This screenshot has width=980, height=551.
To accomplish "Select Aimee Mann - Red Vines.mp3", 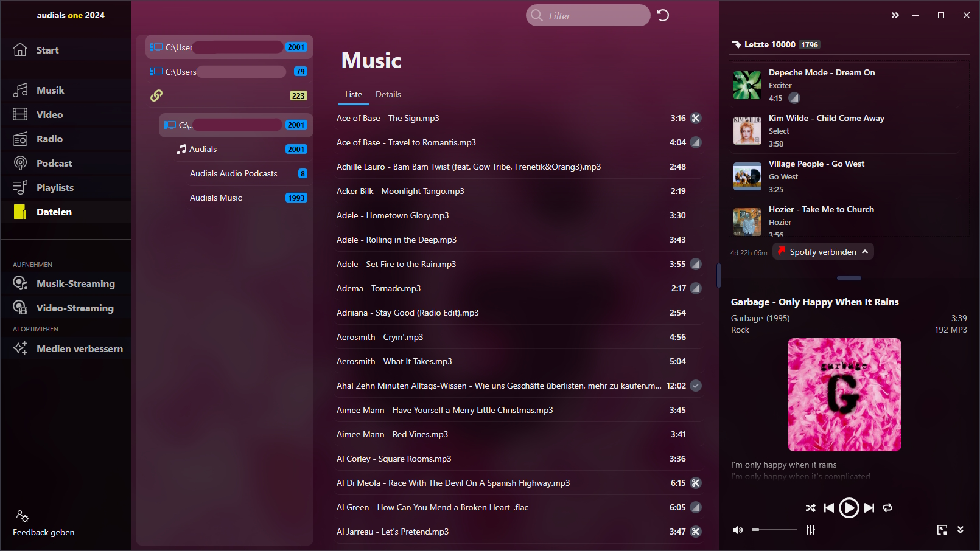I will pos(519,434).
